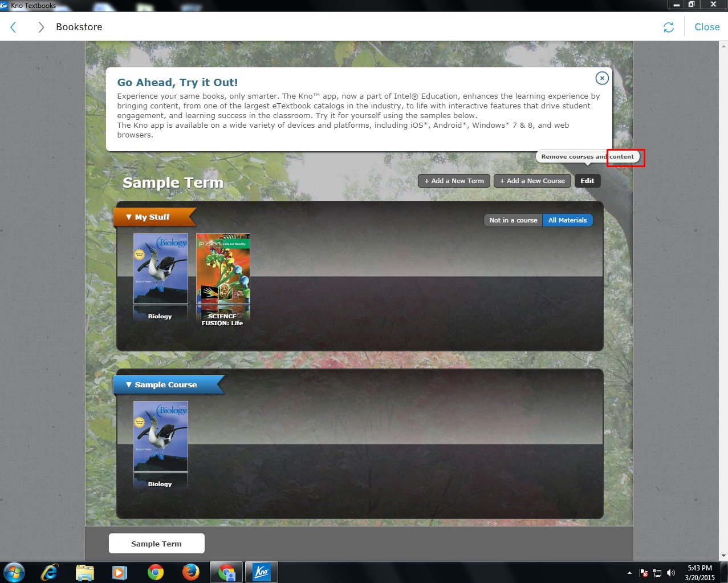728x583 pixels.
Task: Launch Google Chrome from taskbar
Action: pyautogui.click(x=155, y=572)
